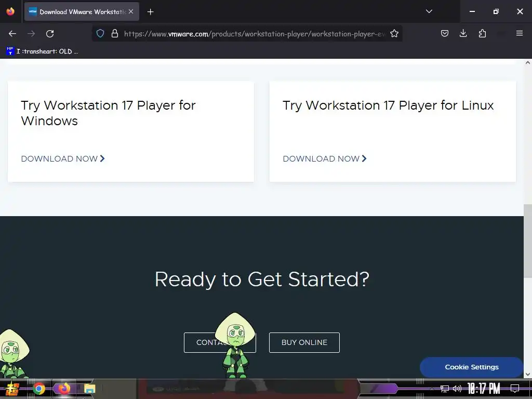Reload the current page

50,34
